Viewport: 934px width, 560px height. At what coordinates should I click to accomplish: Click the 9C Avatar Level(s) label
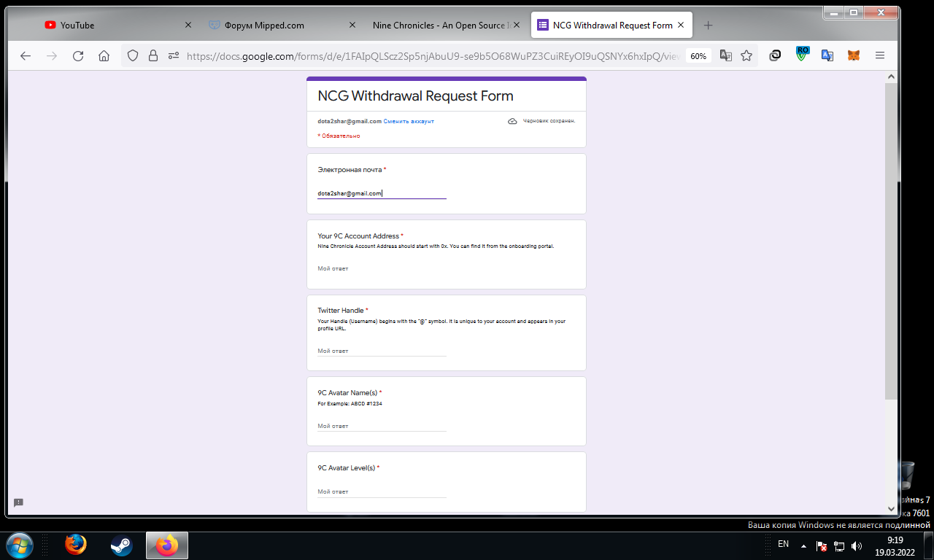(x=347, y=467)
